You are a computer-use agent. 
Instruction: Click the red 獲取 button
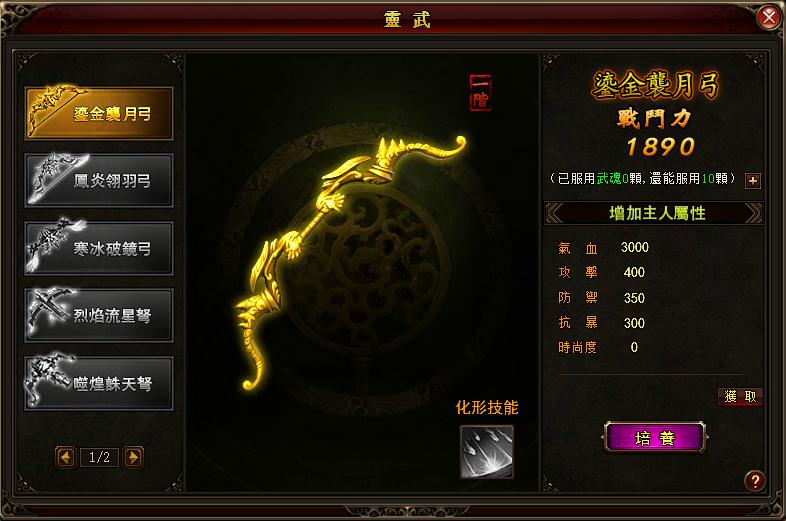point(740,397)
